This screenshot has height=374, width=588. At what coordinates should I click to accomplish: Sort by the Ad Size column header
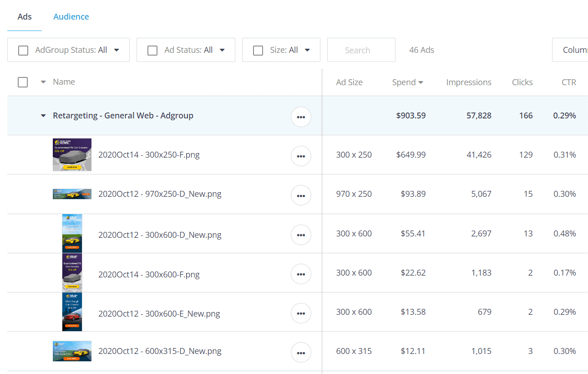(349, 82)
